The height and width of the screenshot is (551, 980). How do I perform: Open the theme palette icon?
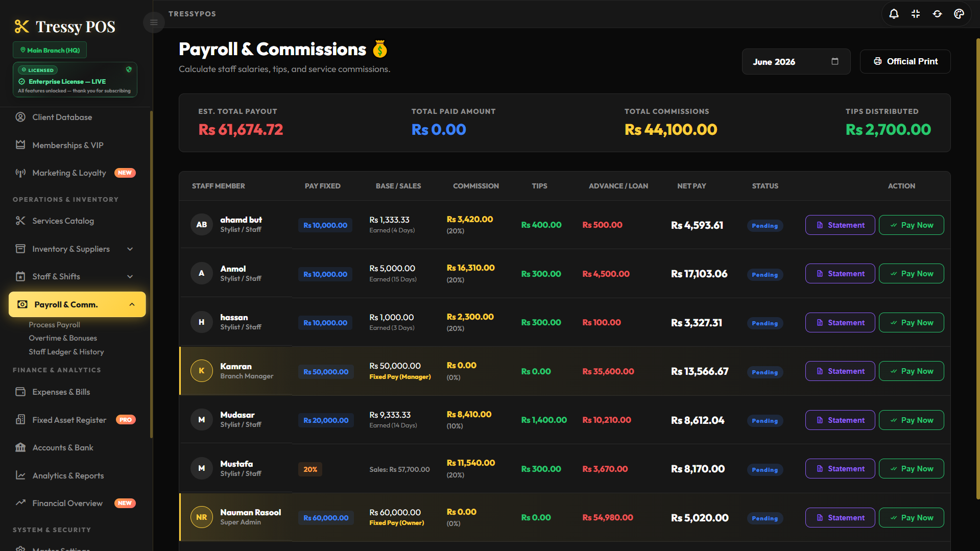point(959,14)
